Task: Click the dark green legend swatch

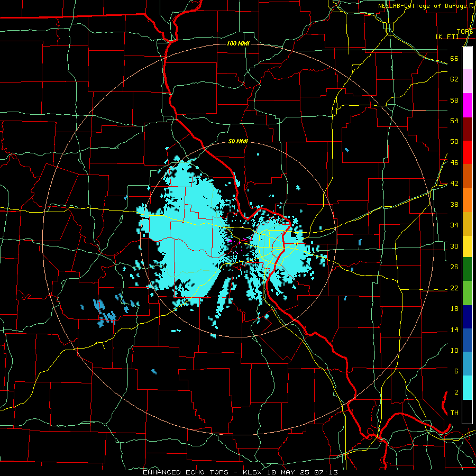Action: coord(467,269)
